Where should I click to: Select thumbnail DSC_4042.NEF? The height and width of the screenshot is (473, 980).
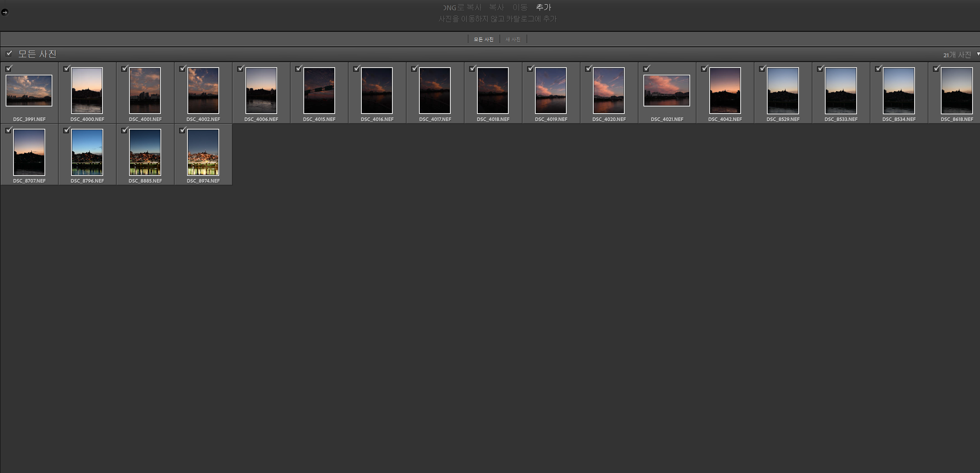(x=725, y=90)
